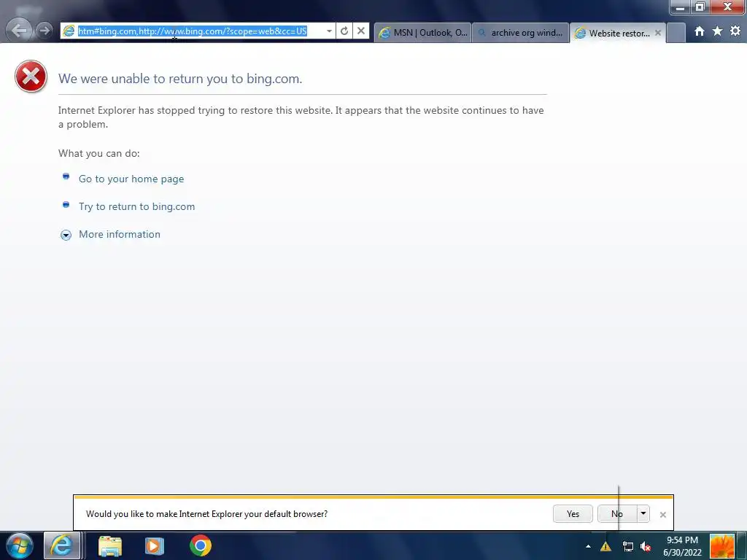Click the Internet Explorer page icon in address bar
This screenshot has height=560, width=747.
tap(69, 31)
